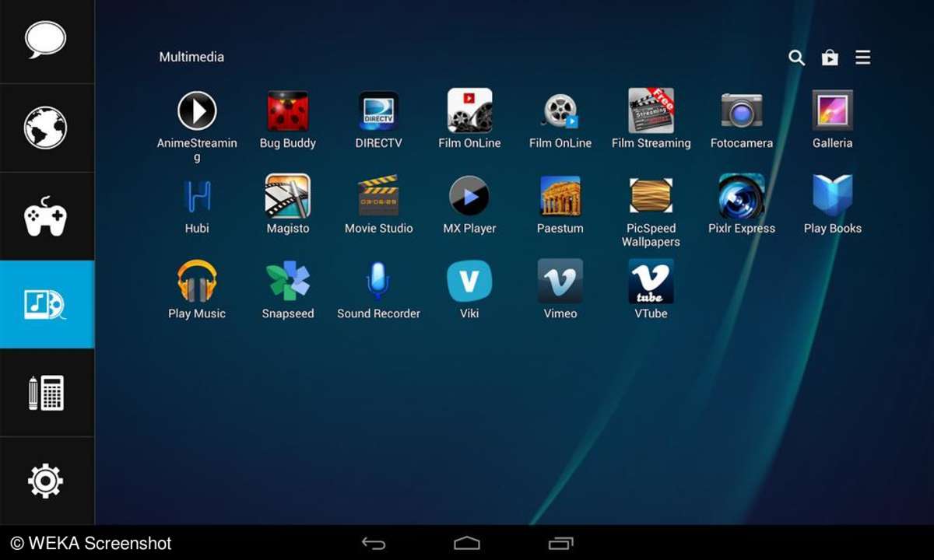Open the three-line overflow menu
The height and width of the screenshot is (560, 934).
click(x=862, y=58)
